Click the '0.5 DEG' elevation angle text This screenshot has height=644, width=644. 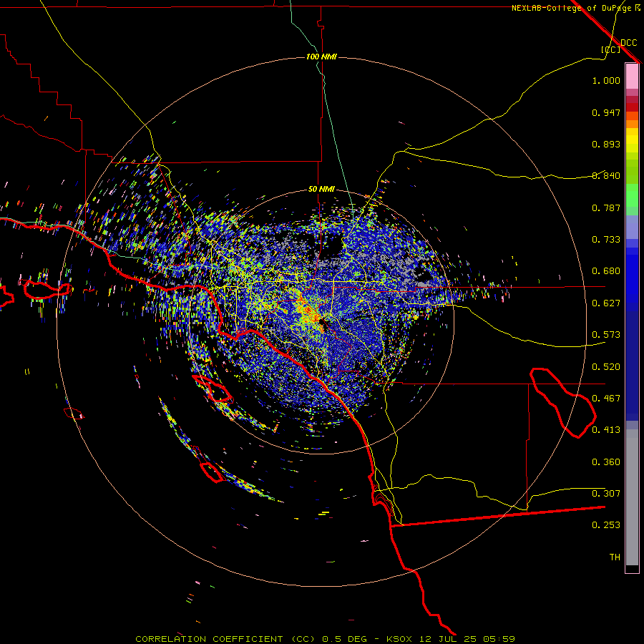tap(344, 639)
